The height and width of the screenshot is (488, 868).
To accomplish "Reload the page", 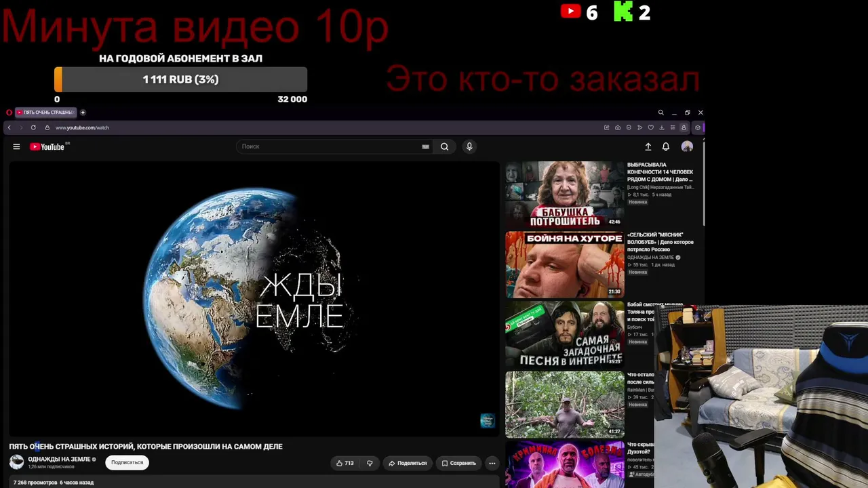I will click(x=33, y=127).
